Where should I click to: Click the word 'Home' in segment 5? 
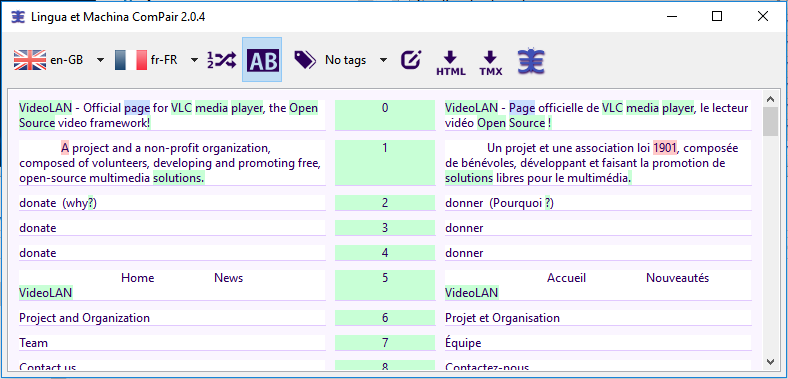pos(138,278)
